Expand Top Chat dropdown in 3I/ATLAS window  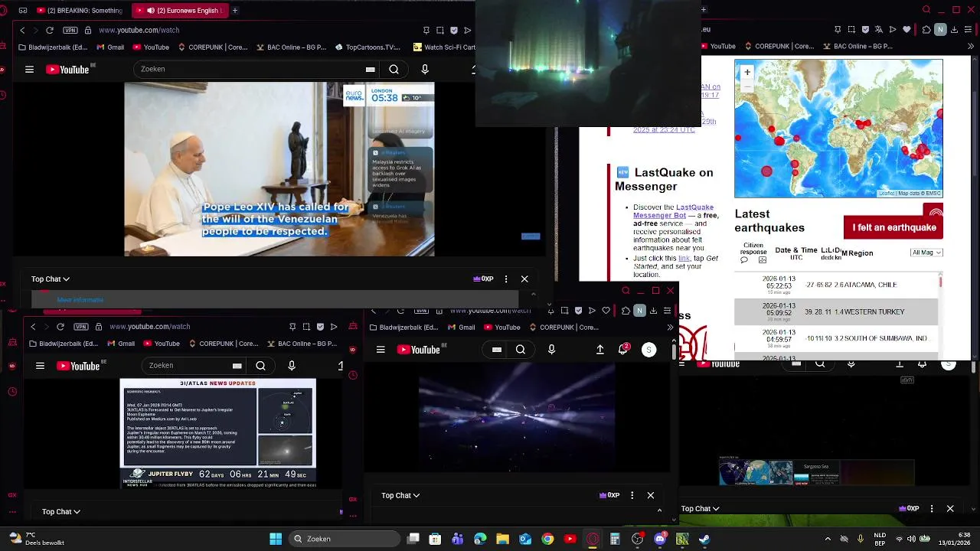point(61,512)
